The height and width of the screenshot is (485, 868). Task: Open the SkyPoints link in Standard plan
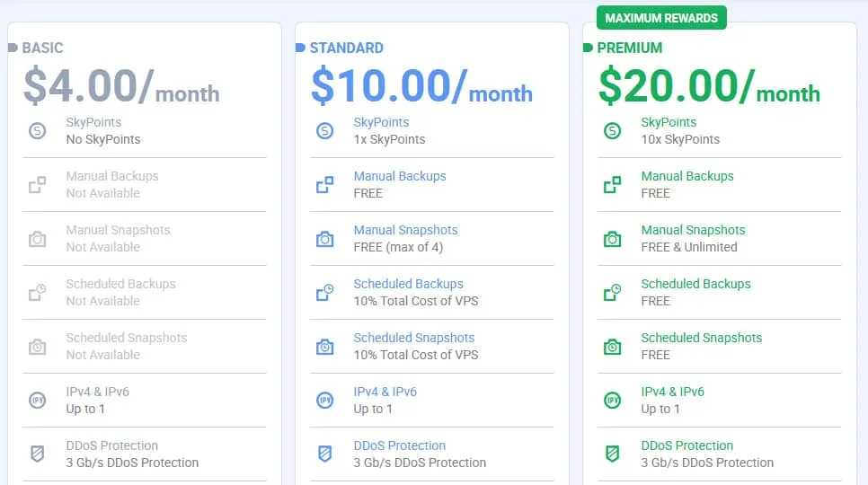point(381,122)
